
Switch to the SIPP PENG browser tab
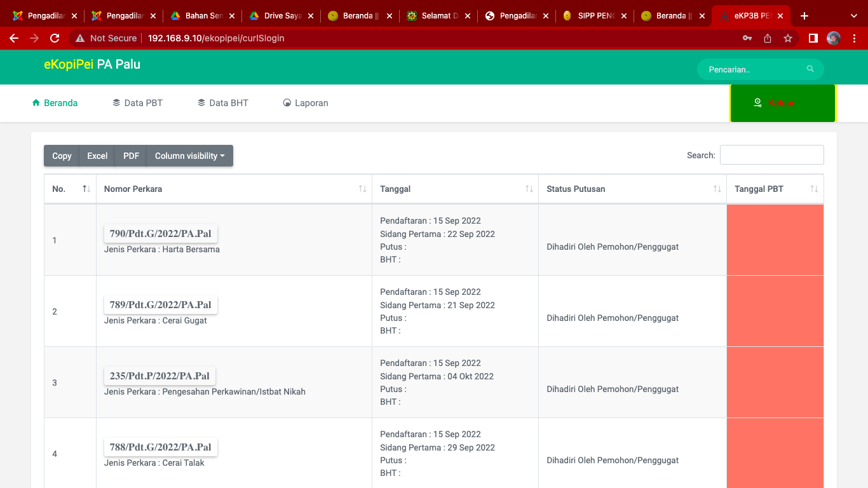(x=595, y=16)
